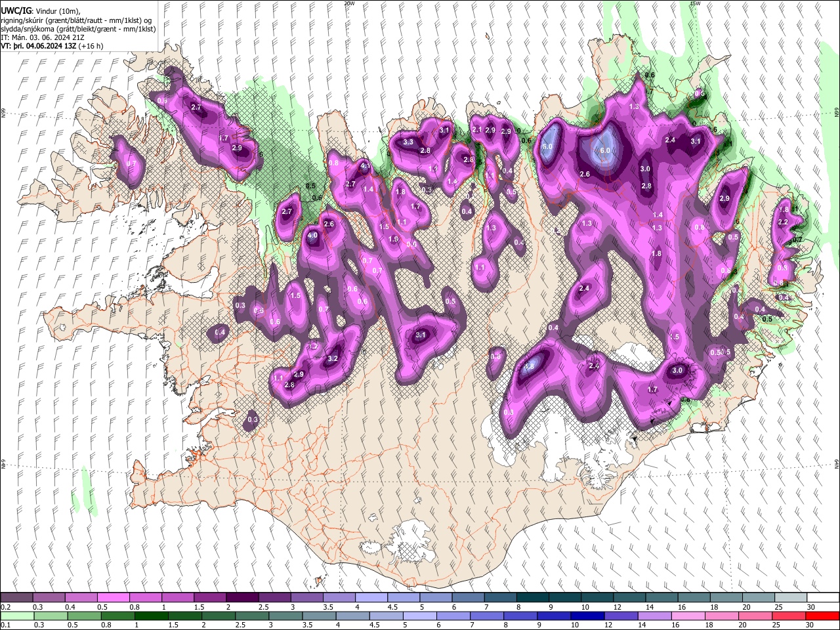
Task: Select the 0.5 green swatch in lower legend row
Action: tap(86, 616)
